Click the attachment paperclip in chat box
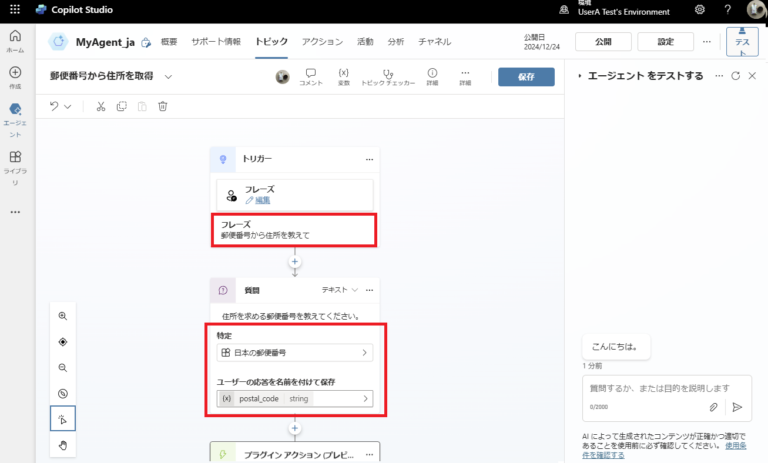Viewport: 768px width, 463px height. click(713, 407)
